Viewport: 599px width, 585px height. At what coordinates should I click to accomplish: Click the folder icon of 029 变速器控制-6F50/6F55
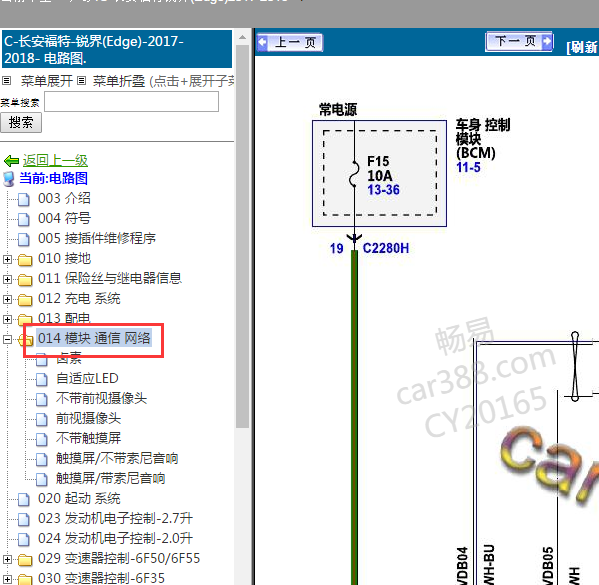[25, 559]
